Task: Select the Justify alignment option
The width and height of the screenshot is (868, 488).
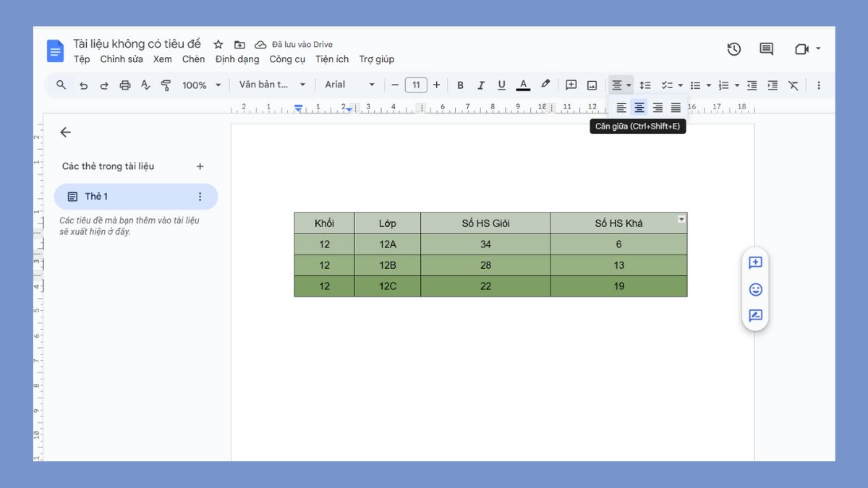Action: tap(676, 108)
